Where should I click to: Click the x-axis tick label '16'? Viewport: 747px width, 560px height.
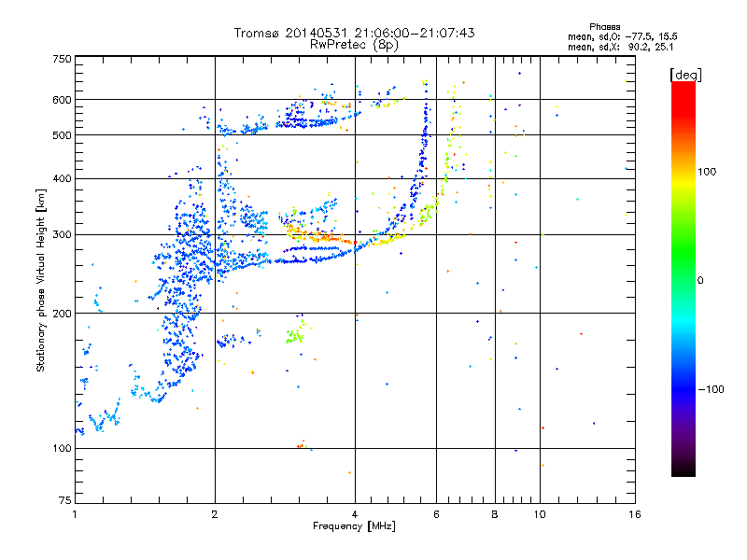(635, 514)
